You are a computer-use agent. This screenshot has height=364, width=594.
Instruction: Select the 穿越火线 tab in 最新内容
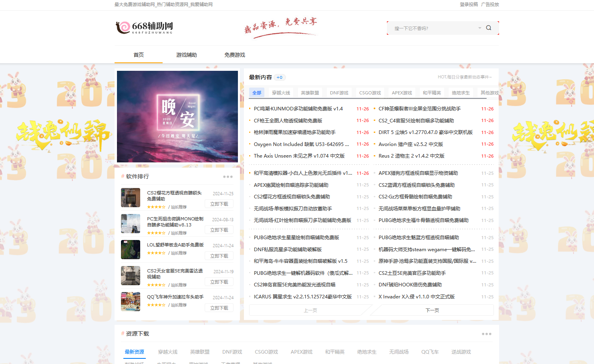point(281,93)
